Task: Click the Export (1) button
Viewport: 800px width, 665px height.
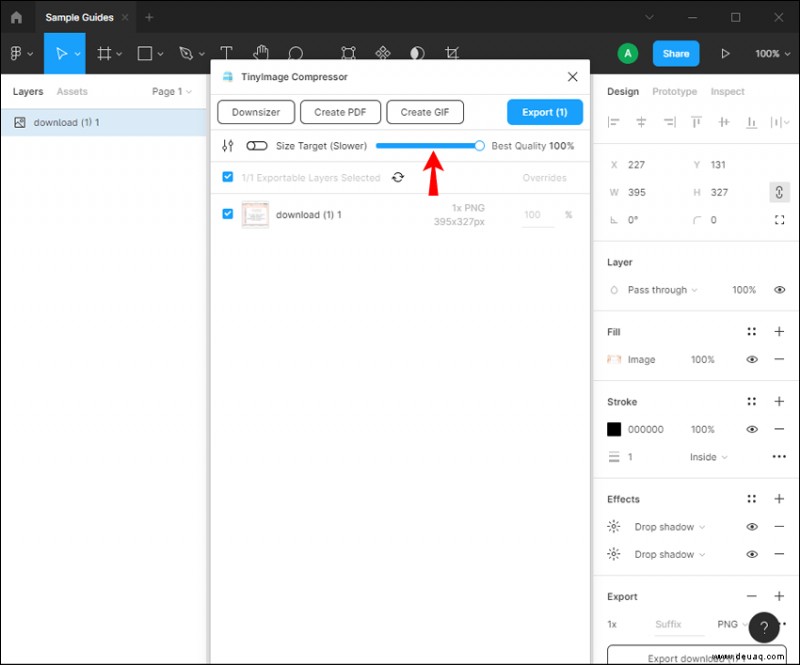Action: click(544, 112)
